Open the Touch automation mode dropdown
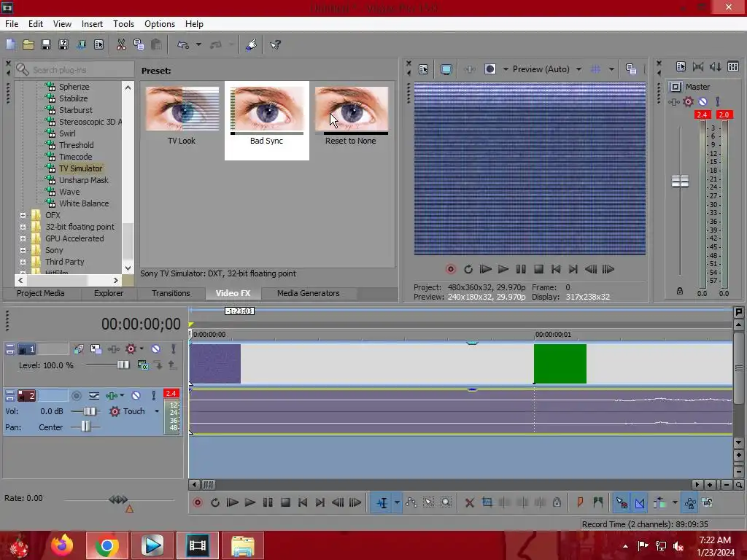Image resolution: width=747 pixels, height=560 pixels. pos(157,411)
